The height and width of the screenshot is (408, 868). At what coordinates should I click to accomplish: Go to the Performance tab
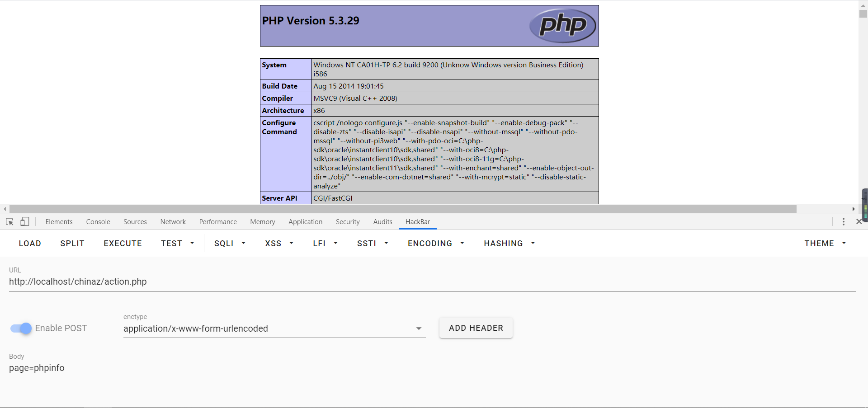[x=218, y=222]
